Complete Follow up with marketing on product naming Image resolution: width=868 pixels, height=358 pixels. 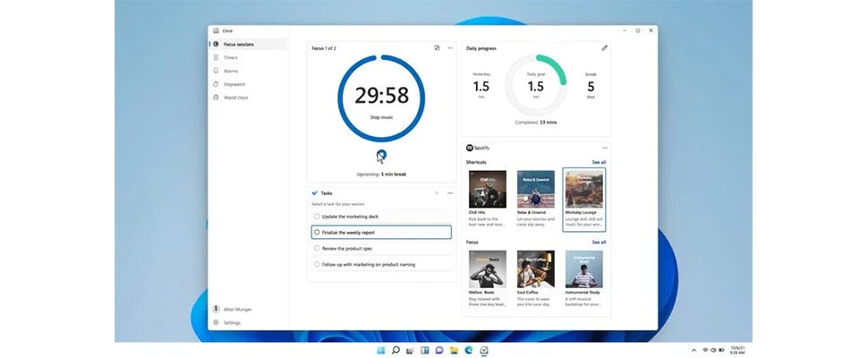click(317, 265)
